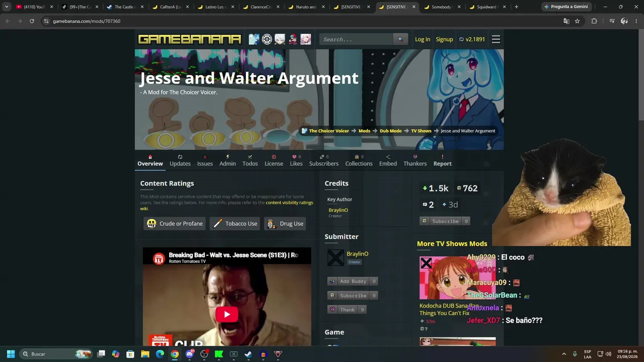Click The Choicer Voicer breadcrumb
This screenshot has width=644, height=362.
[x=329, y=131]
